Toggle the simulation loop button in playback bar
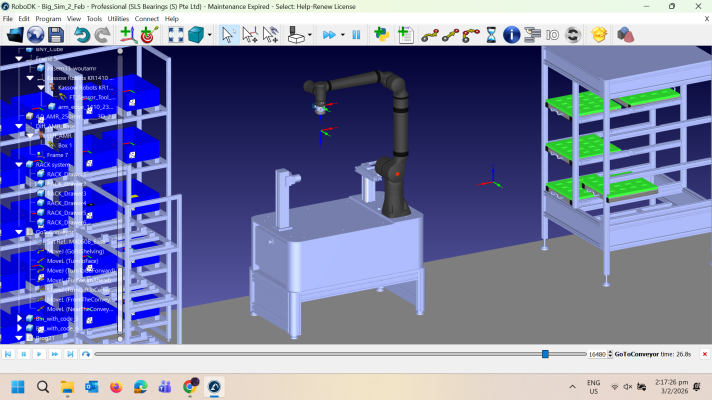 pyautogui.click(x=86, y=354)
